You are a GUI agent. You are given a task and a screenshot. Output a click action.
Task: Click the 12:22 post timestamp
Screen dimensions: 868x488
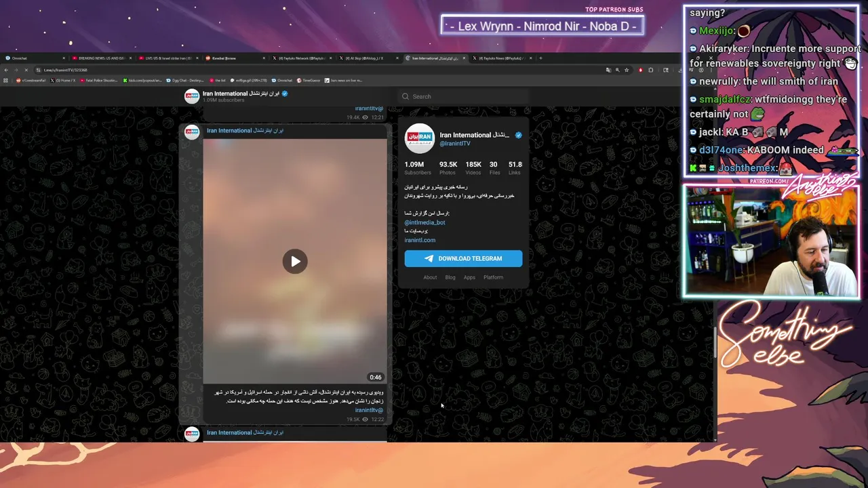tap(378, 420)
